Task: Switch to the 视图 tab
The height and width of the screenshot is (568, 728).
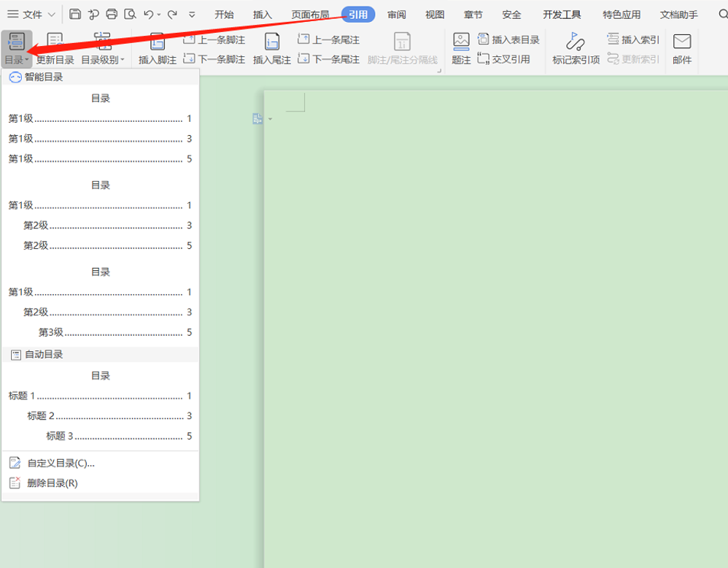Action: [435, 15]
